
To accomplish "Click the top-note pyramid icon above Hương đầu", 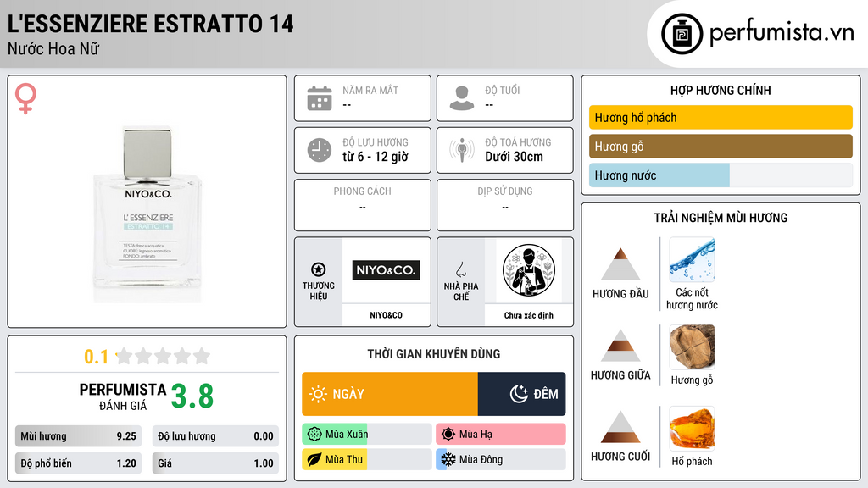I will click(x=620, y=264).
